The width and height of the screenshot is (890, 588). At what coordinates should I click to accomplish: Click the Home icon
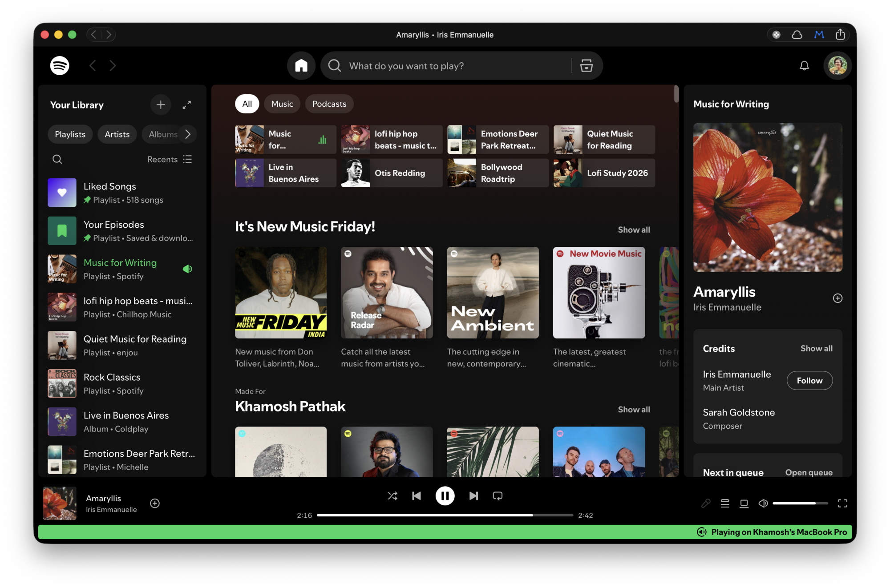[x=301, y=65]
